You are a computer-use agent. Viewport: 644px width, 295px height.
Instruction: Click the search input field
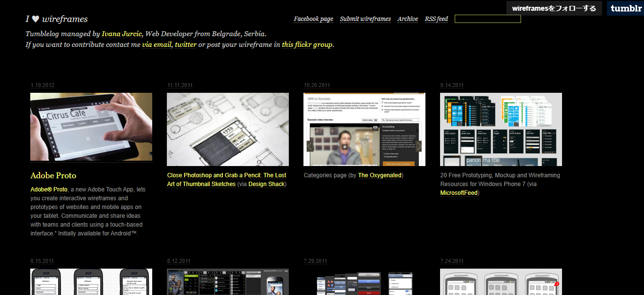tap(487, 19)
